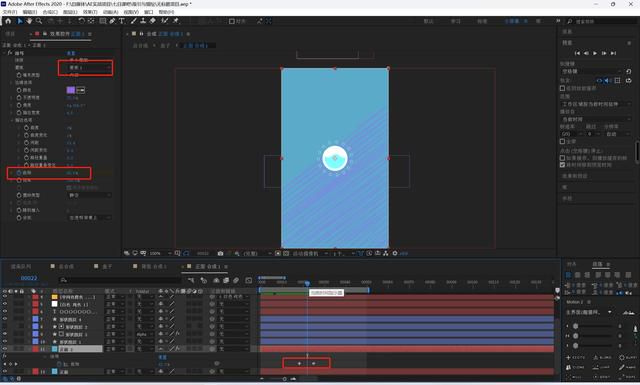This screenshot has height=385, width=640.
Task: Select the Hand tool
Action: tap(29, 21)
